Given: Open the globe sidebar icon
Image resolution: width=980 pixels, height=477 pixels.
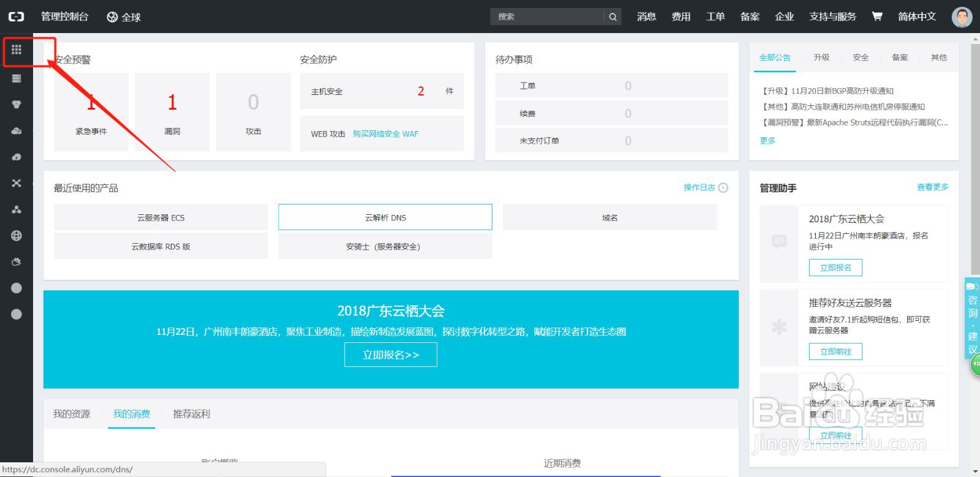Looking at the screenshot, I should click(17, 236).
